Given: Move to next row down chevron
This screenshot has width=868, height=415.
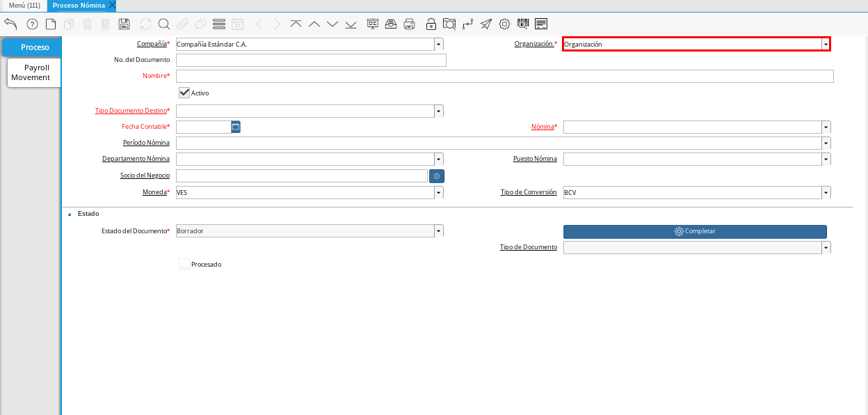Looking at the screenshot, I should point(332,24).
